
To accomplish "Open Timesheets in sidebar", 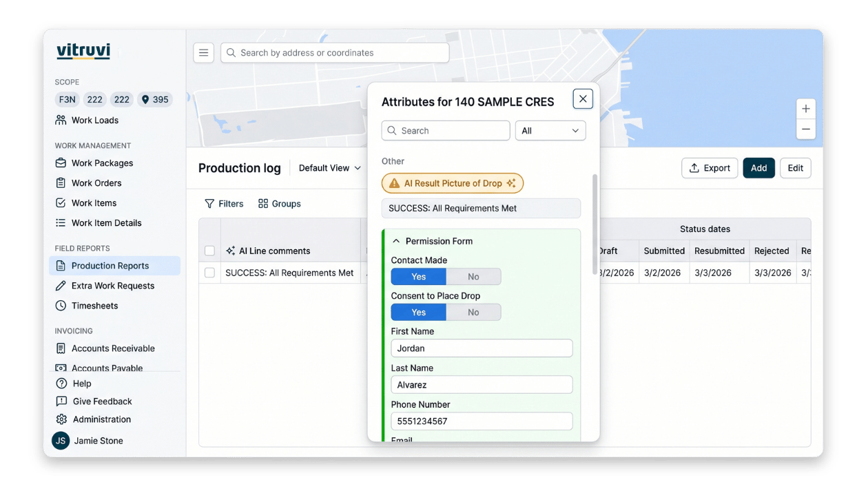I will 94,306.
